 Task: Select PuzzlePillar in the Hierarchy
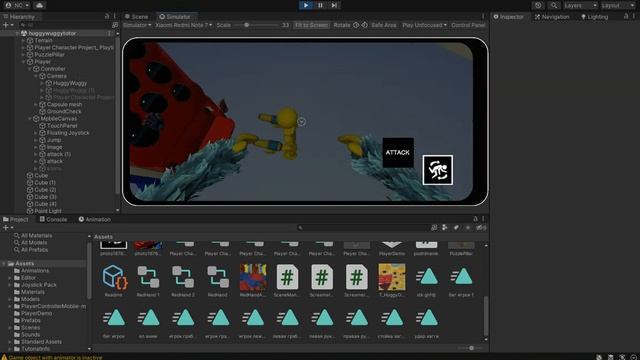(x=49, y=55)
